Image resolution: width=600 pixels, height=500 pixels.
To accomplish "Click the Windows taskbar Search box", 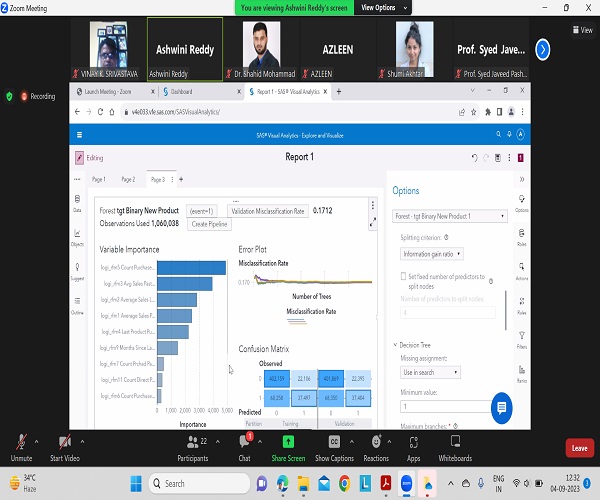I will (x=199, y=484).
